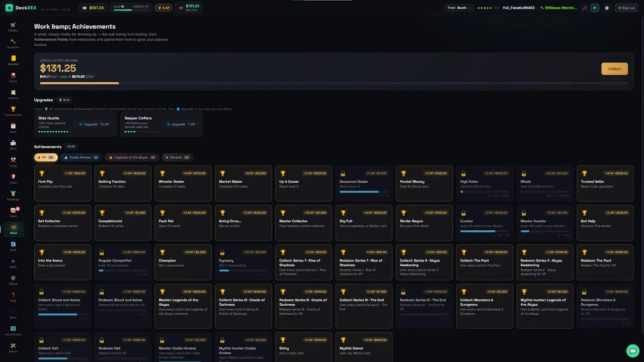
Task: Click the $131.25 uncollected income amount
Action: click(58, 68)
